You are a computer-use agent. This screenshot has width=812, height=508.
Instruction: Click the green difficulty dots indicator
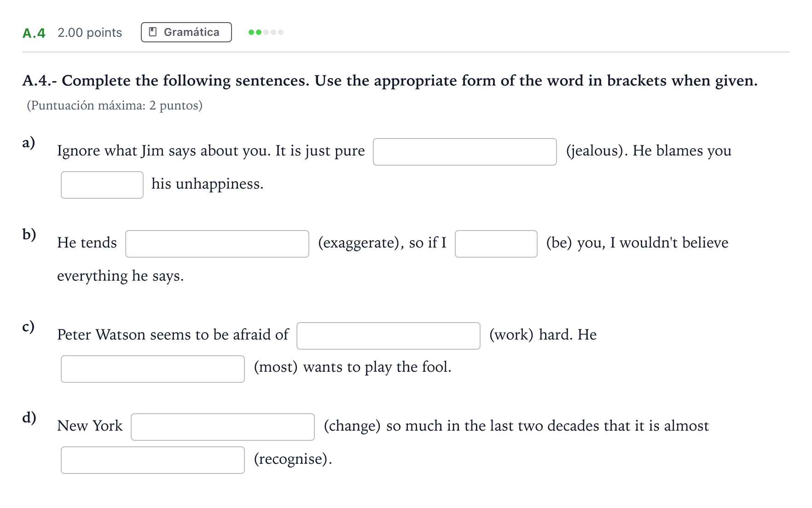click(266, 32)
